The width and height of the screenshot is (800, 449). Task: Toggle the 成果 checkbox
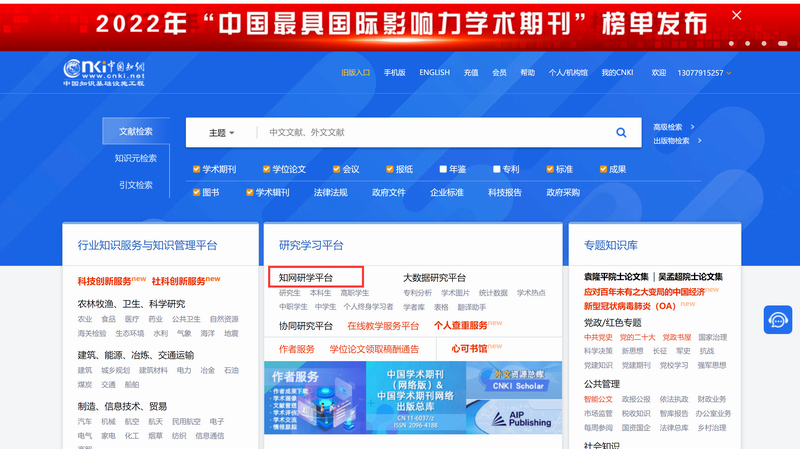(603, 169)
